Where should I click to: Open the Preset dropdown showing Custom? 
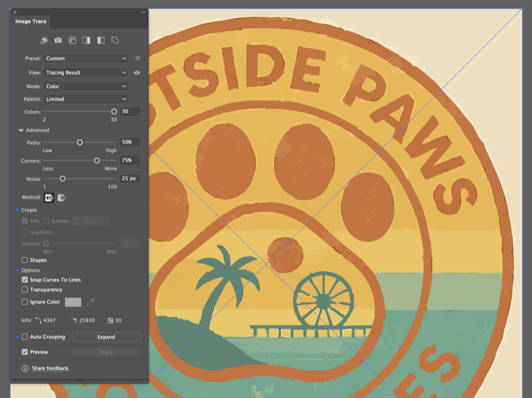tap(86, 58)
